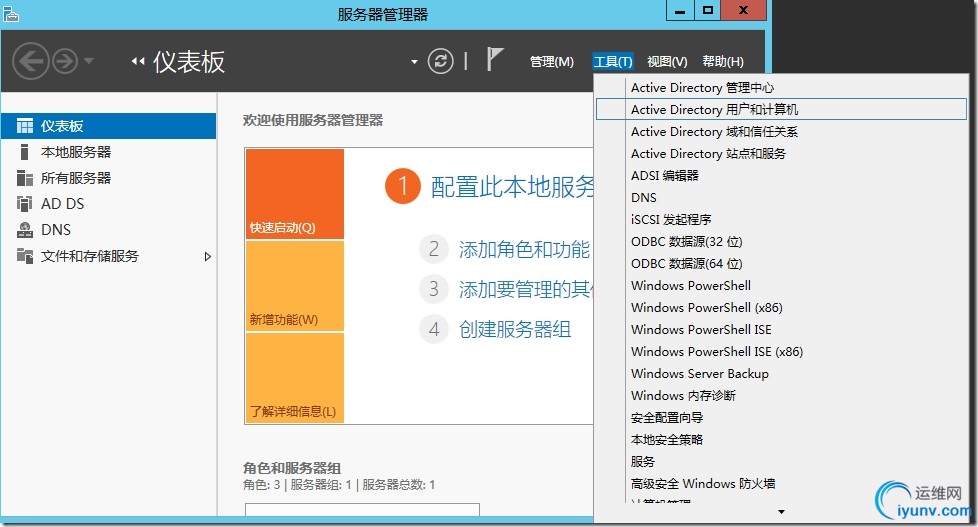Click the 角色和服务器组 heading
Screen dimensions: 978x527
coord(291,468)
